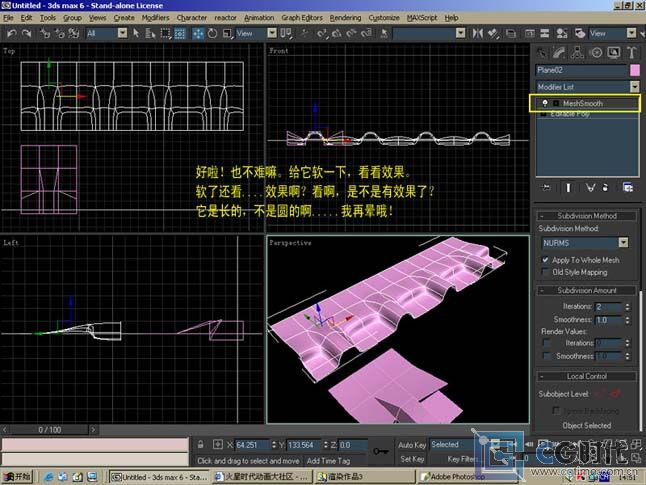Toggle Set Key animation mode

click(412, 459)
